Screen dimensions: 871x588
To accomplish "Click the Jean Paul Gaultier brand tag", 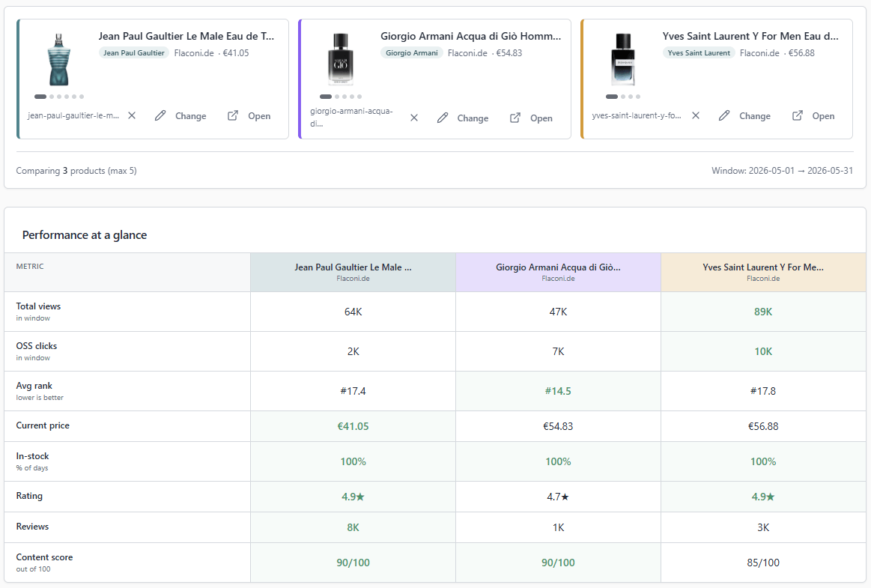I will tap(134, 52).
